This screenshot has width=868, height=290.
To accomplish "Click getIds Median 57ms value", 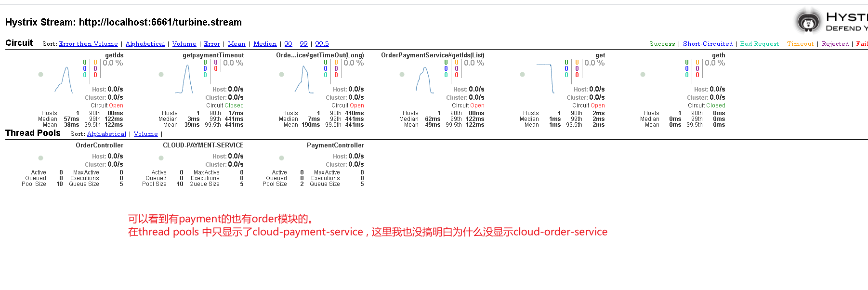I will coord(71,119).
